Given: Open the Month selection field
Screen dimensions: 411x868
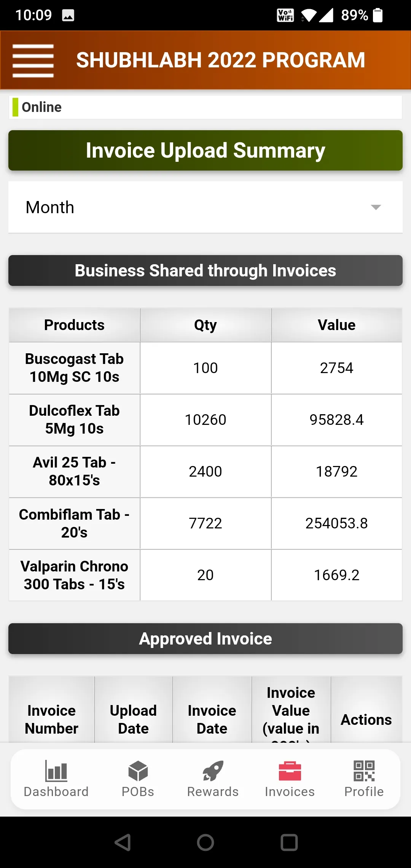Looking at the screenshot, I should (x=205, y=207).
